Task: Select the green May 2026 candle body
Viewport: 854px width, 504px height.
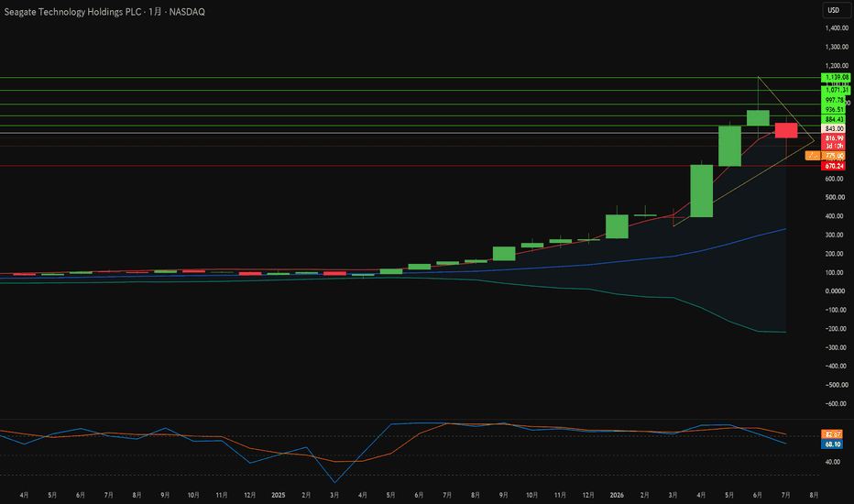Action: 729,146
